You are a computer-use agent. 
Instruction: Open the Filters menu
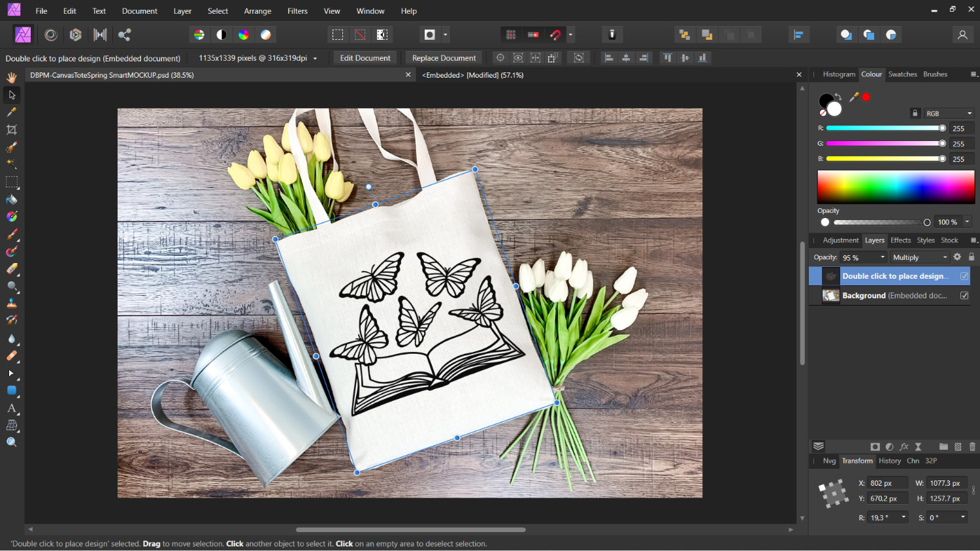point(297,10)
